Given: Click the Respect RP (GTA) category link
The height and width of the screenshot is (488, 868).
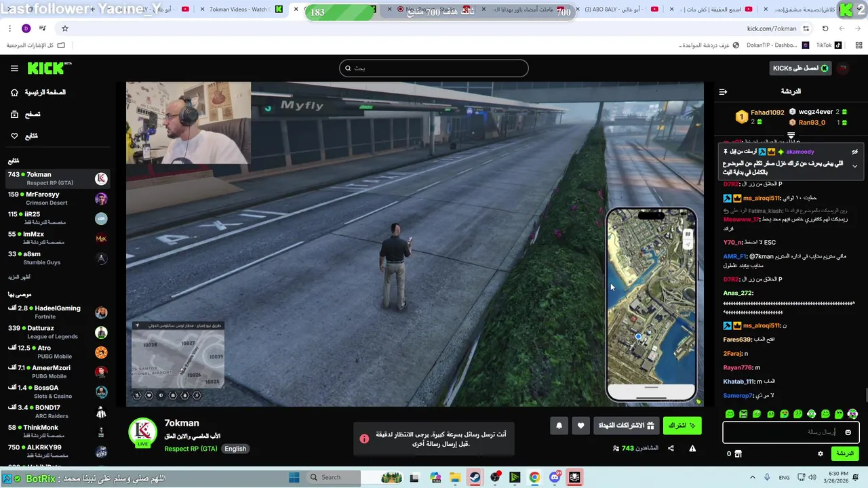Looking at the screenshot, I should point(191,449).
